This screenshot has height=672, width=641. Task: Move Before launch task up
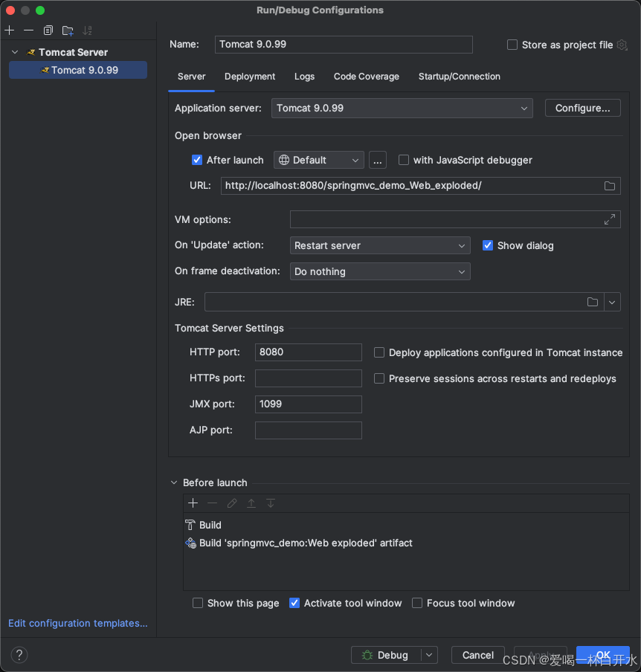[x=251, y=503]
